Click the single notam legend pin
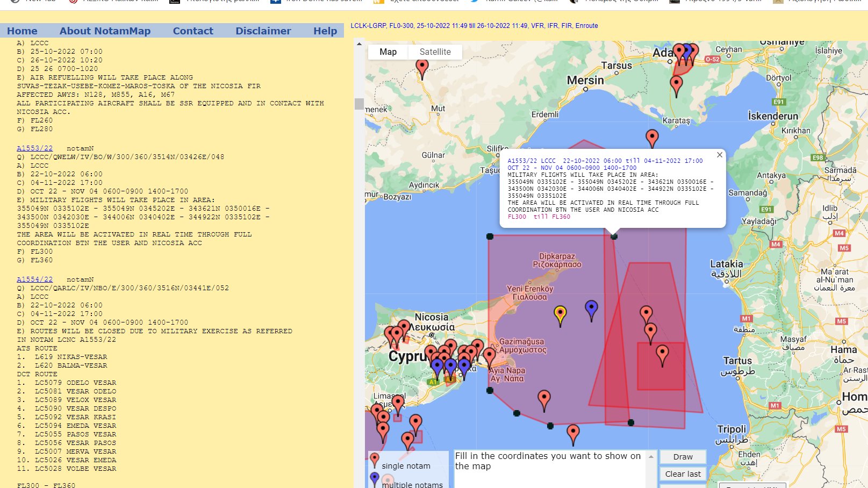868x488 pixels. point(375,461)
